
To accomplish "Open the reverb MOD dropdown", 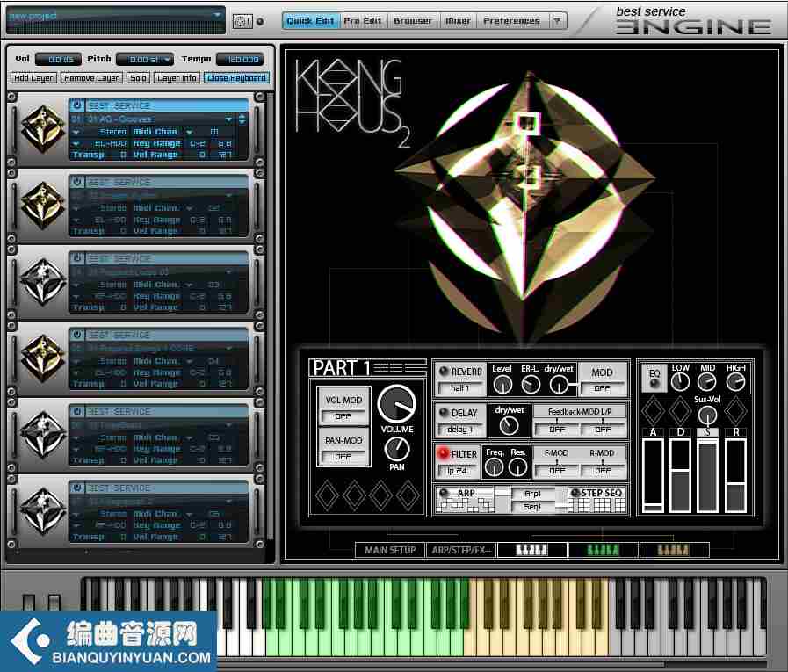I will 602,388.
